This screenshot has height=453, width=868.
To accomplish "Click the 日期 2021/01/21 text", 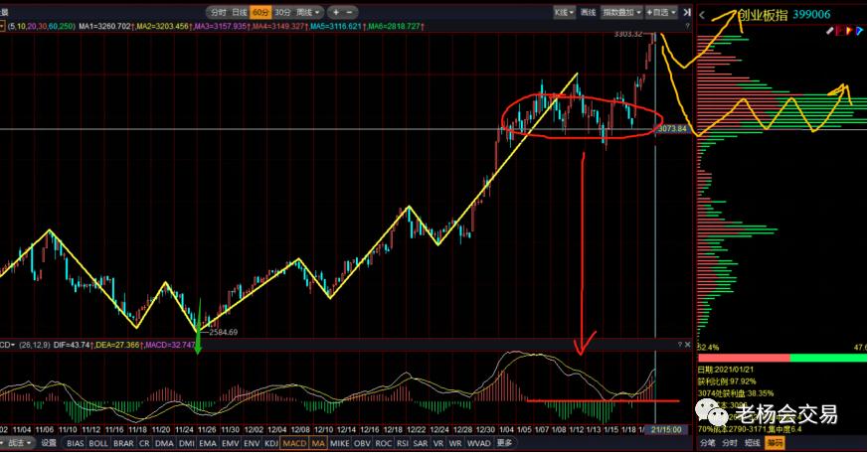I will click(x=725, y=370).
